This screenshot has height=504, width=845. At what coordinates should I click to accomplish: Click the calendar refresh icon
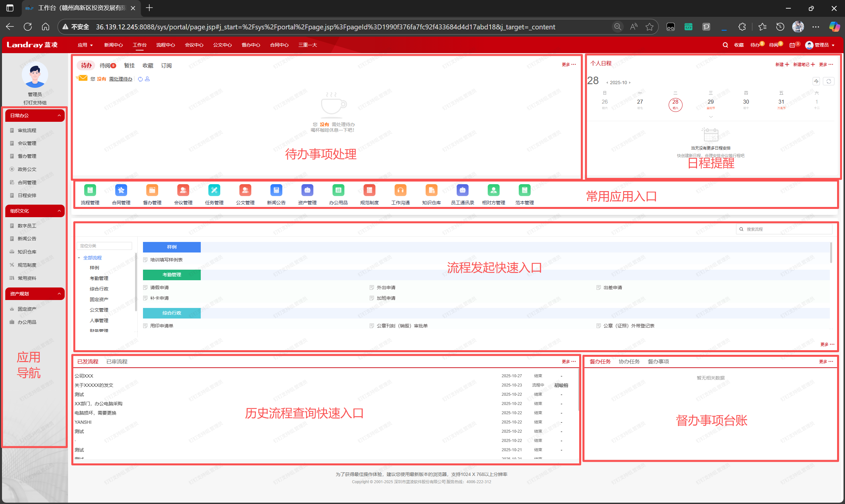pyautogui.click(x=829, y=82)
